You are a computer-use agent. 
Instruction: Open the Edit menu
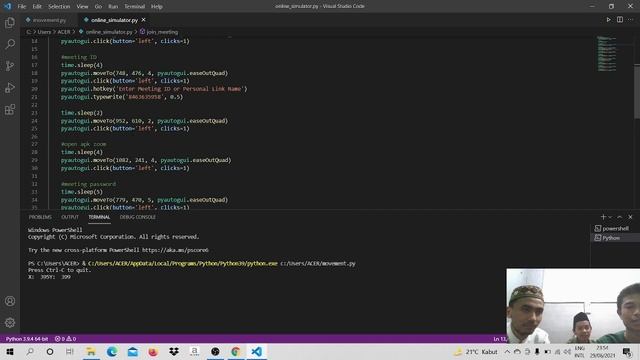point(37,7)
